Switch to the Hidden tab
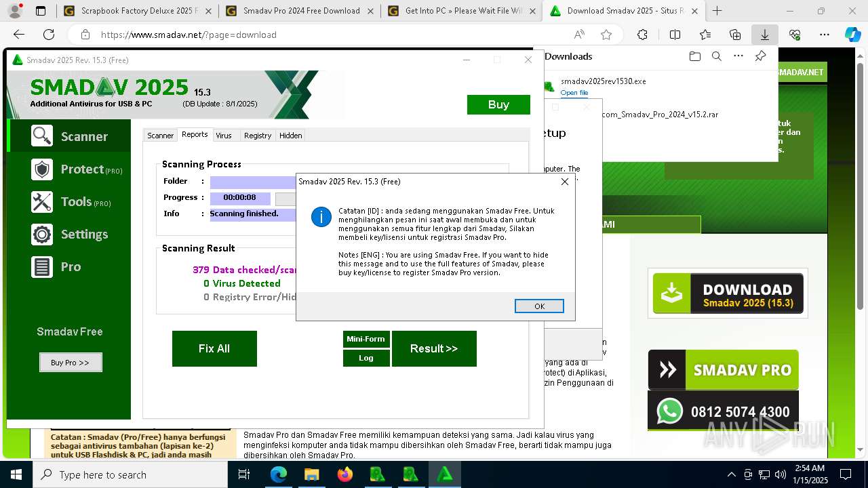 click(x=290, y=136)
